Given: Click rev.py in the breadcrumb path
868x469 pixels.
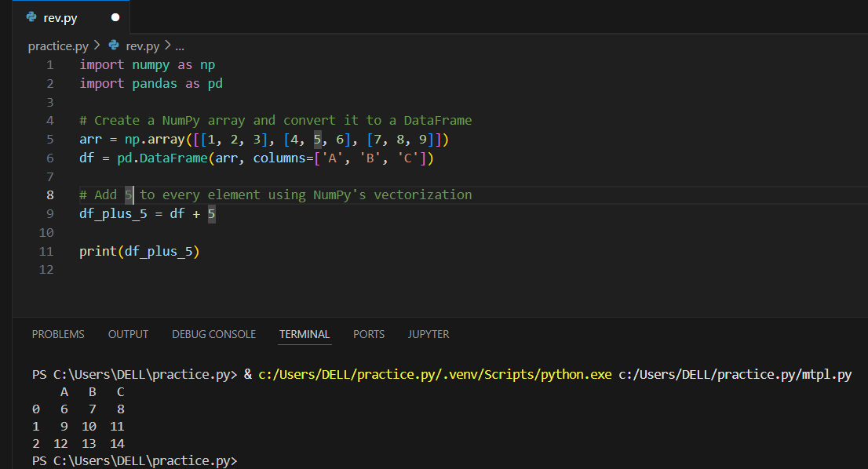Looking at the screenshot, I should point(142,46).
